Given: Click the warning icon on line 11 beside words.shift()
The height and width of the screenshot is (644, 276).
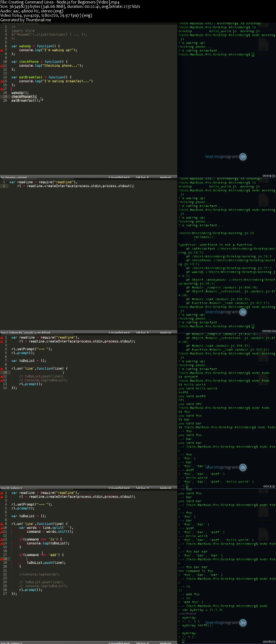Looking at the screenshot, I should click(2, 532).
